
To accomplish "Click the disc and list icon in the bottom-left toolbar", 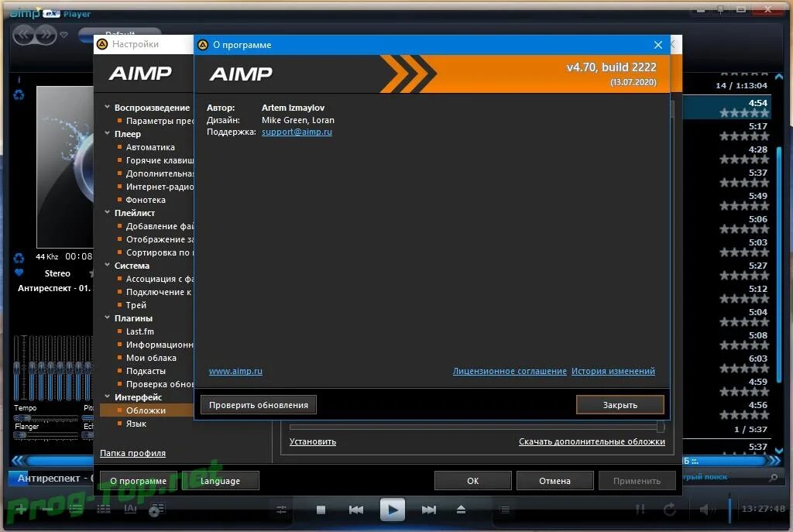I will (156, 510).
